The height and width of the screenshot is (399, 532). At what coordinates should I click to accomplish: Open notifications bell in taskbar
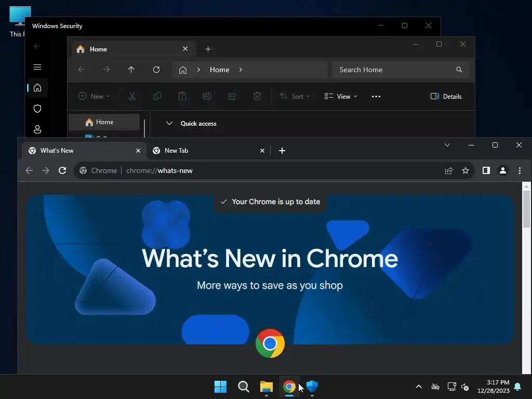(x=518, y=387)
